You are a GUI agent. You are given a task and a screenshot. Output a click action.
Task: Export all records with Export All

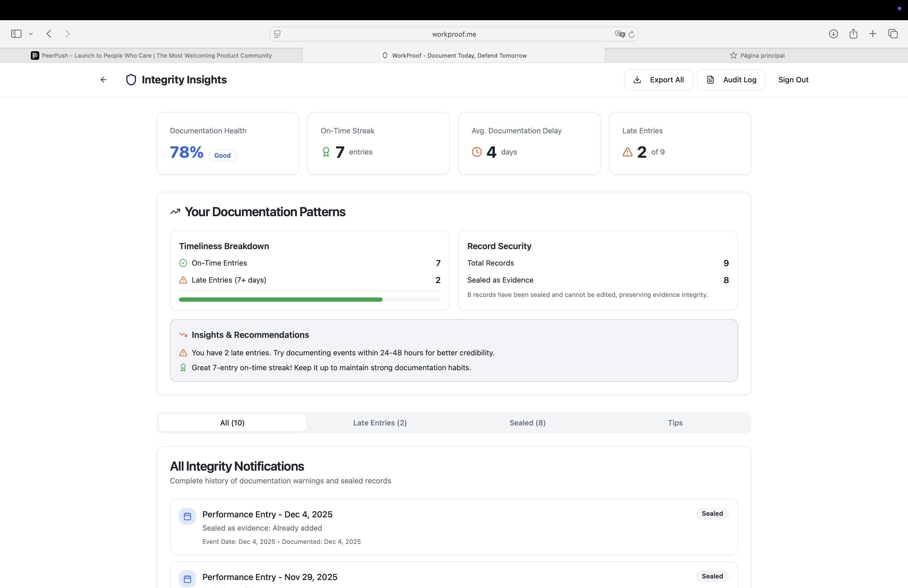[658, 79]
